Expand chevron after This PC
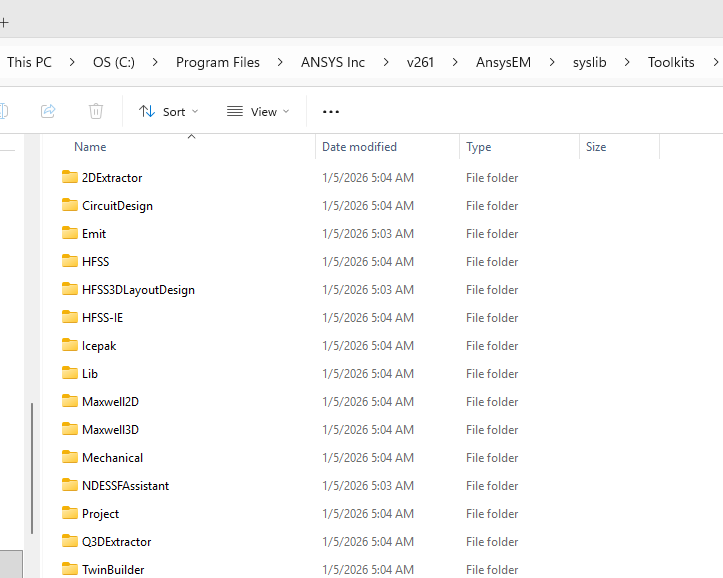This screenshot has height=578, width=723. (x=72, y=62)
